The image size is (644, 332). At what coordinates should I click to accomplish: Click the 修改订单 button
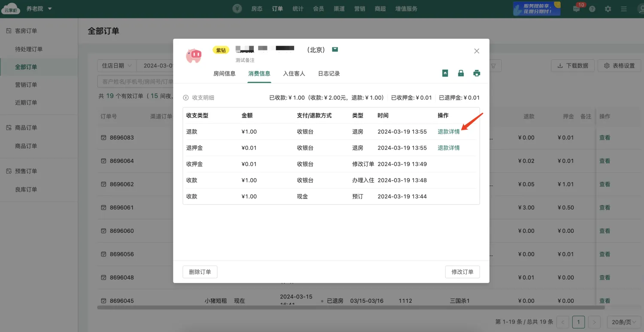coord(462,272)
